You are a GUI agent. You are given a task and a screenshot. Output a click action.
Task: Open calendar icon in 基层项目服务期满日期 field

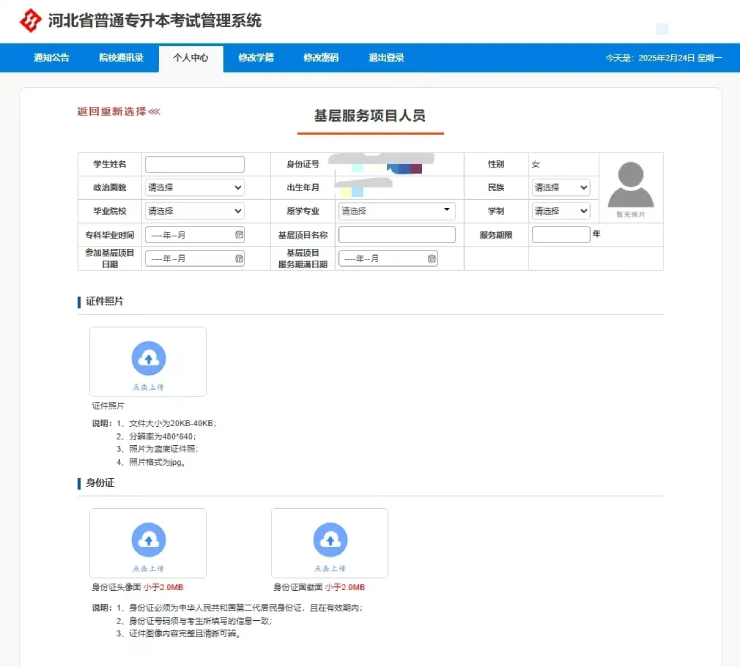tap(431, 258)
